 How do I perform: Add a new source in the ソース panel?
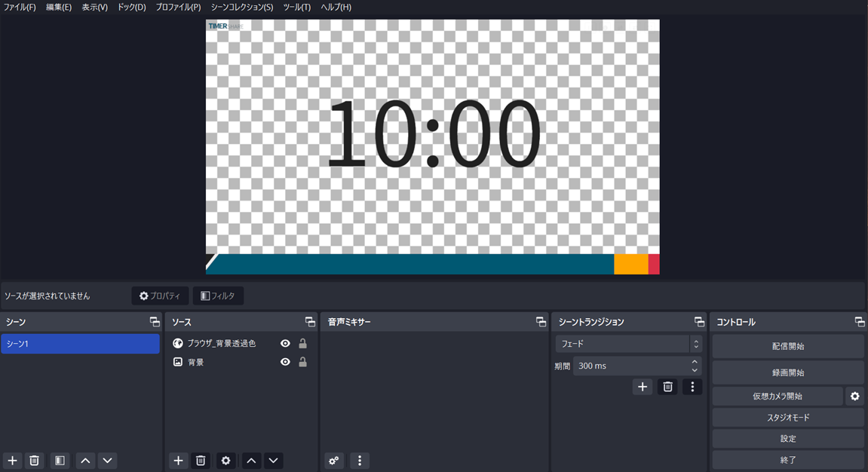[178, 461]
